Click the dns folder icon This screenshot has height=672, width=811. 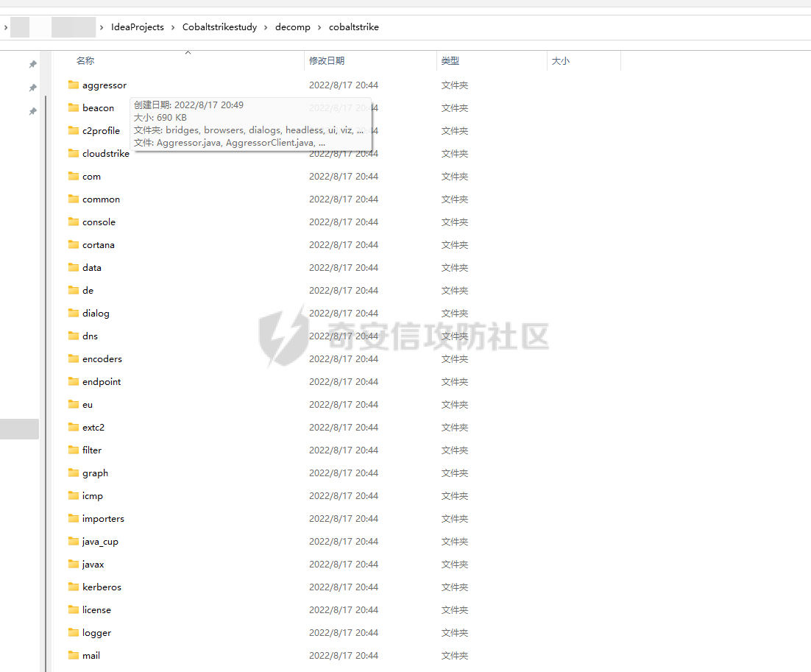coord(74,335)
